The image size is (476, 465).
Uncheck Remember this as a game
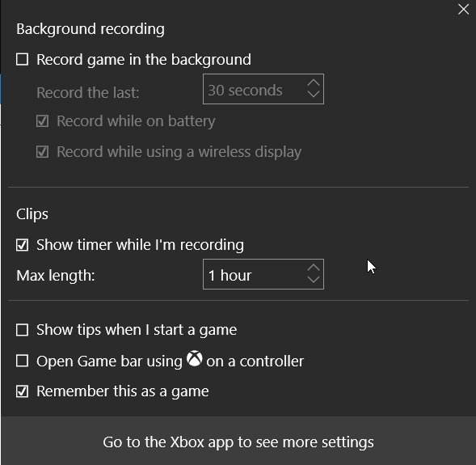pyautogui.click(x=22, y=391)
